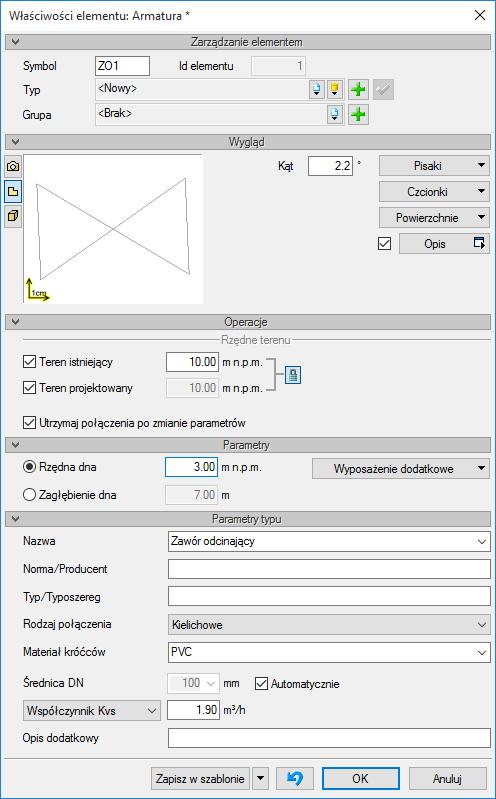Close the Właściwości elementu dialog
Image resolution: width=496 pixels, height=799 pixels.
click(480, 15)
